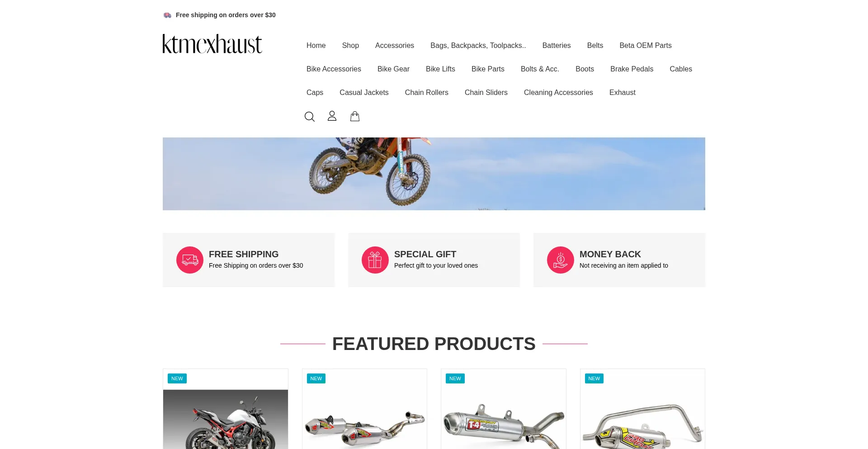Open the search magnifier icon

pos(310,117)
